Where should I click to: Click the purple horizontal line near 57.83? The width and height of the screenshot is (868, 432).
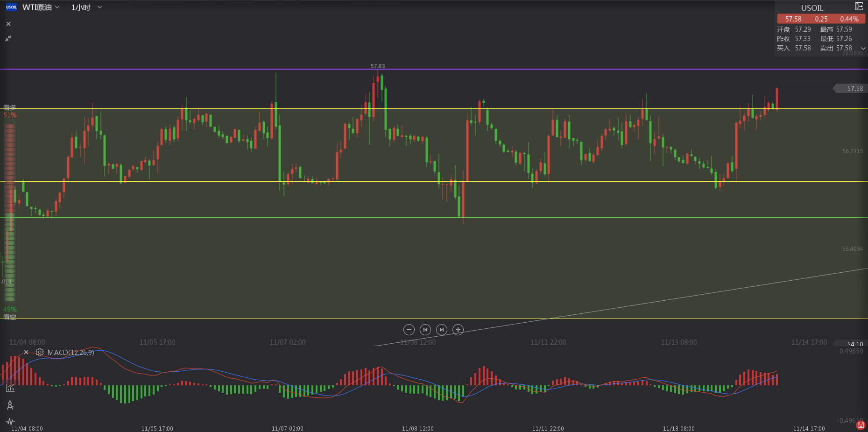coord(434,69)
